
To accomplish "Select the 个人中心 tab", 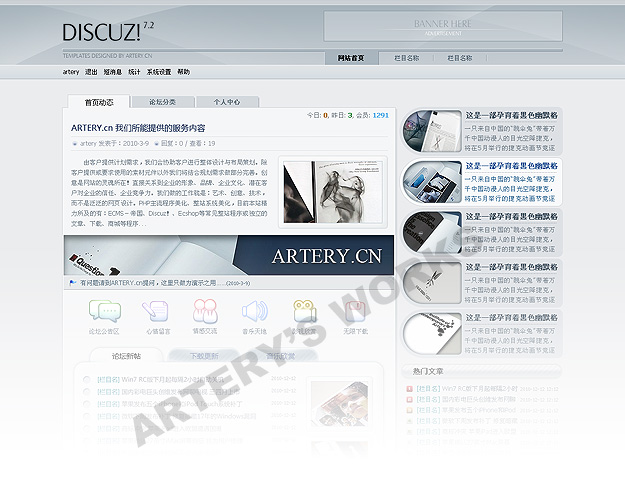I will click(226, 102).
